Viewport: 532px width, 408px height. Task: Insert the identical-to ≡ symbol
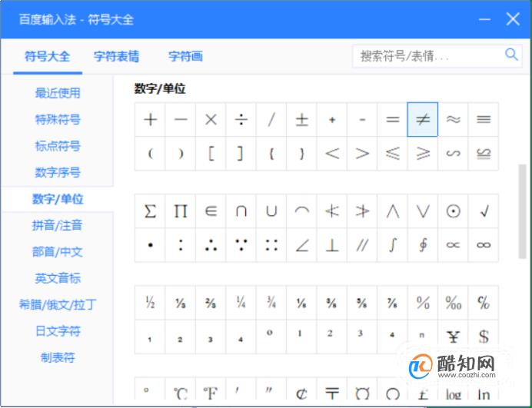pos(484,119)
